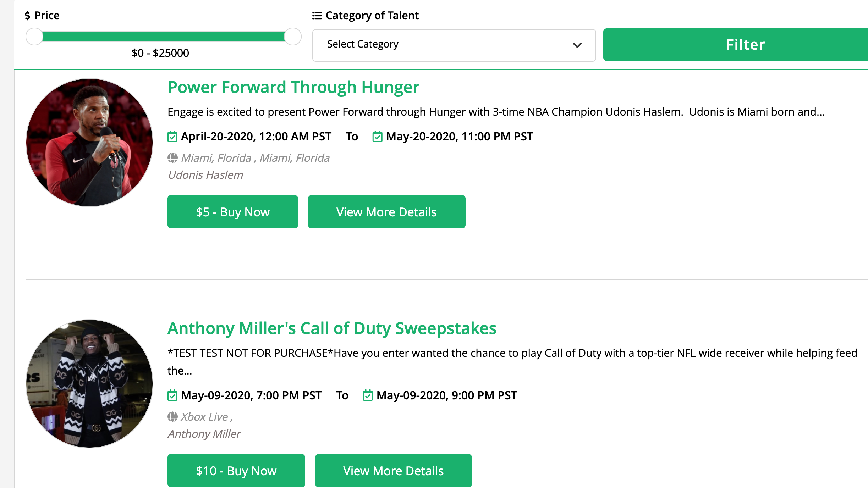
Task: Click calendar icon beside May-09-2020 9:00 PM
Action: (368, 395)
